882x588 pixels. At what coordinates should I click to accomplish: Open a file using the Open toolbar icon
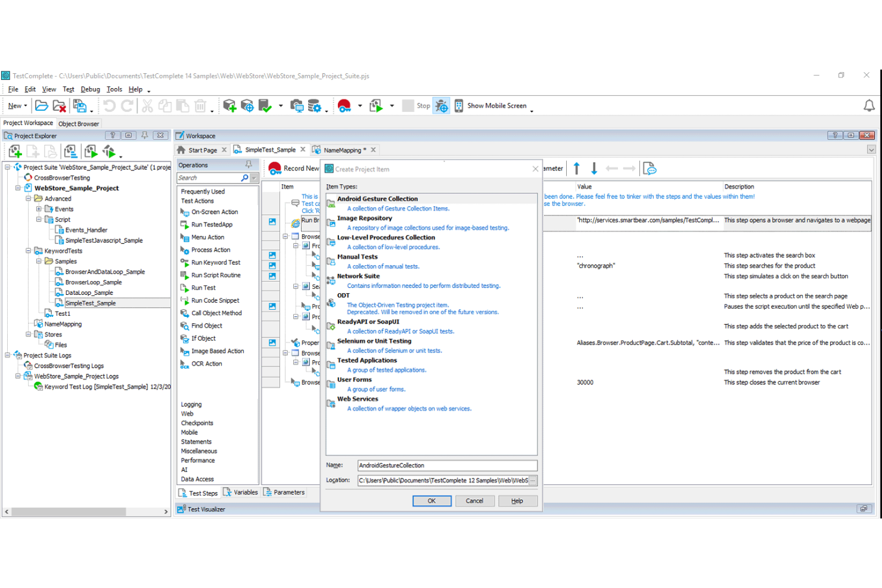(x=41, y=105)
